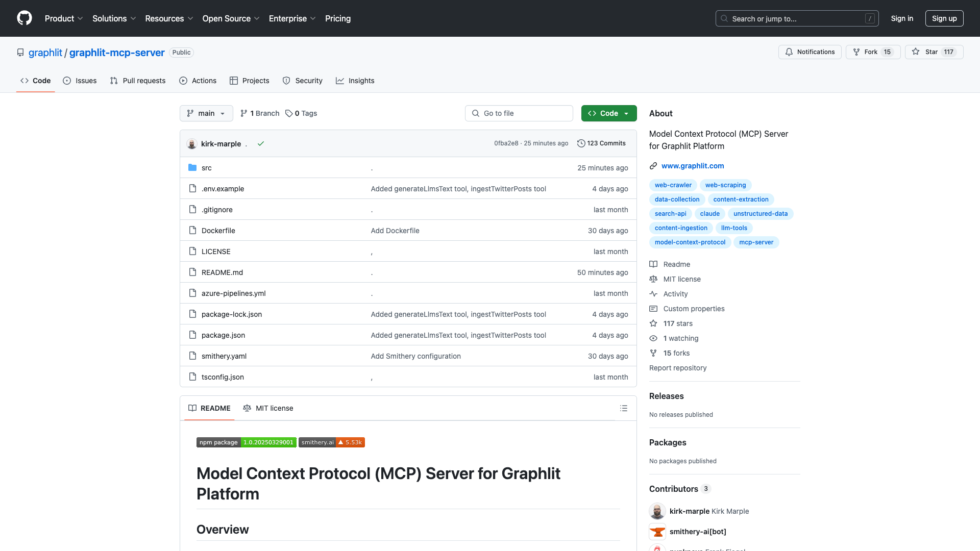Star the repository using the star icon

(916, 52)
